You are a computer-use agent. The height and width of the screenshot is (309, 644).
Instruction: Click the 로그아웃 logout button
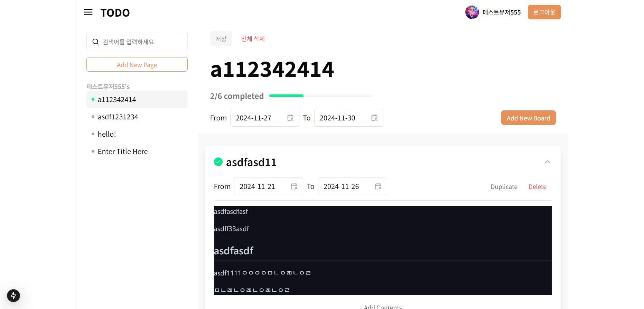click(x=544, y=12)
